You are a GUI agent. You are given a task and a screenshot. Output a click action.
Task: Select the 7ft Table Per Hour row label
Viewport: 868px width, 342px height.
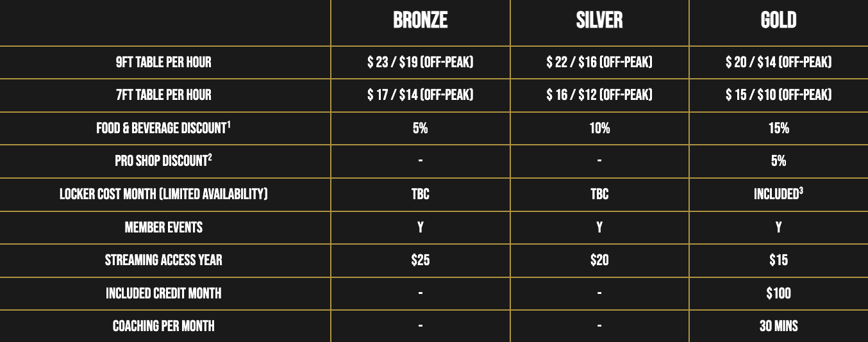pos(163,95)
